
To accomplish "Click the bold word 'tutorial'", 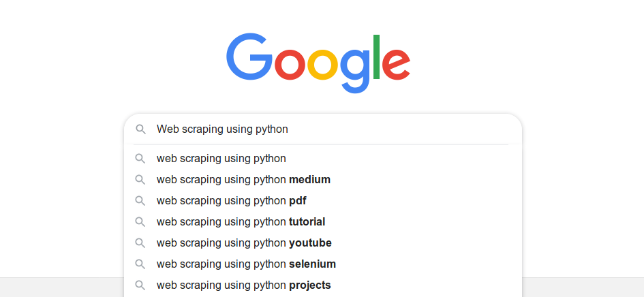I will click(307, 222).
